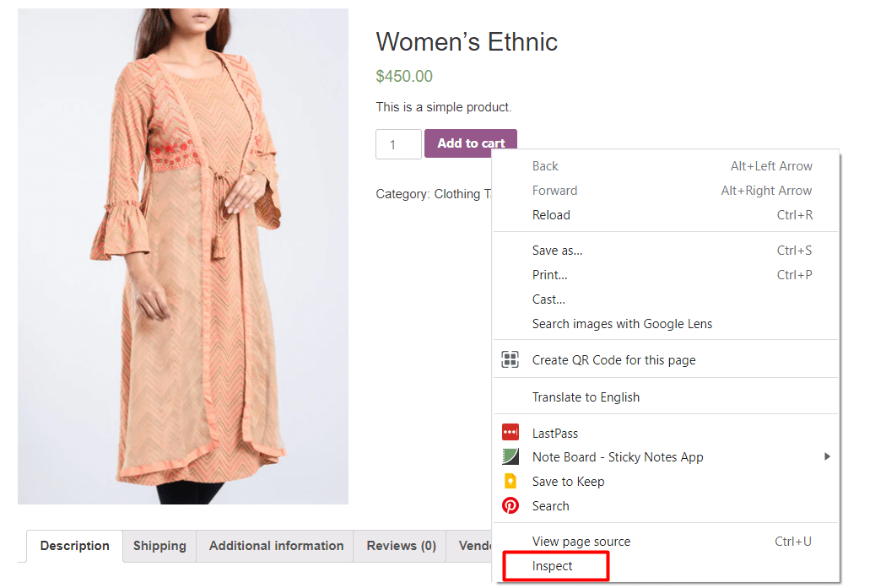
Task: Click the QR code icon next to Create QR Code
Action: tap(510, 359)
